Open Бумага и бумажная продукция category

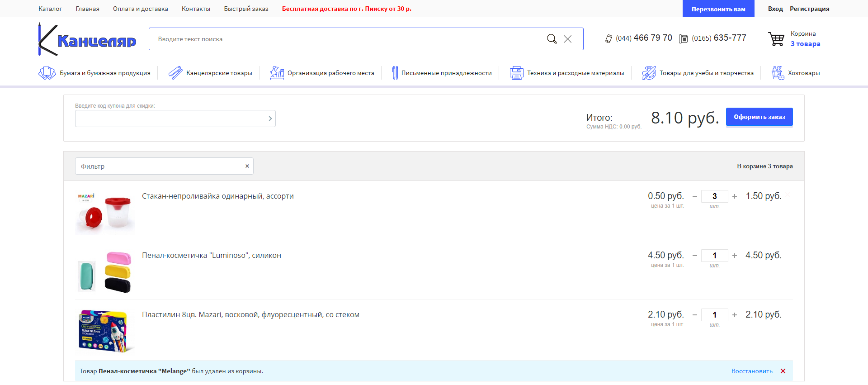point(95,73)
